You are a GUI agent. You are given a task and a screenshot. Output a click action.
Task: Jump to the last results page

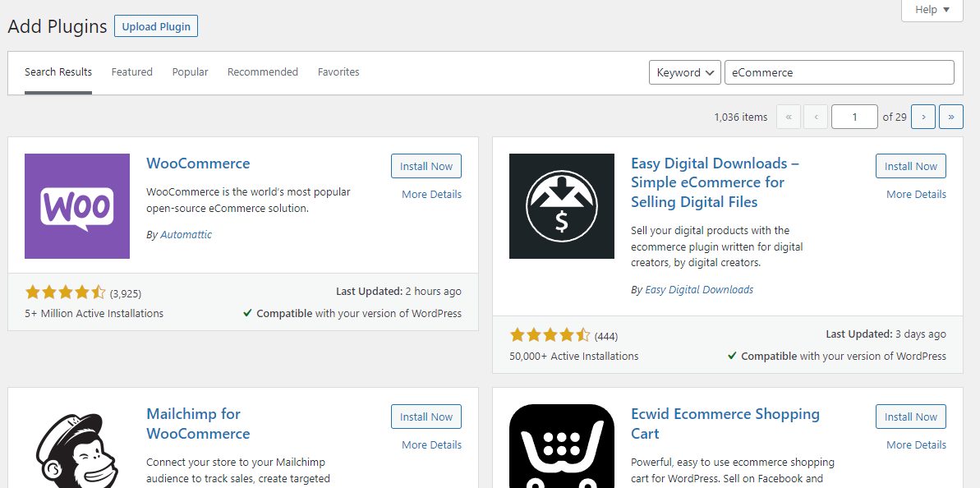tap(951, 117)
